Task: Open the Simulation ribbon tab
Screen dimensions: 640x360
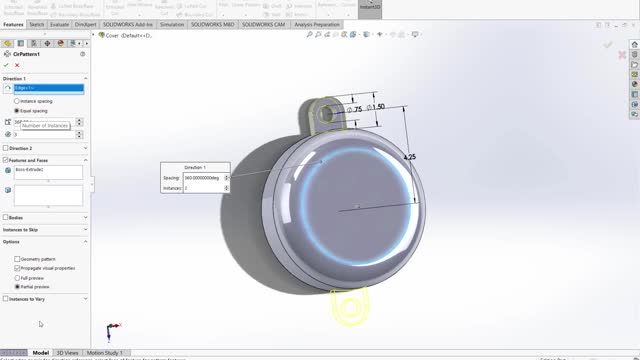Action: [x=172, y=24]
